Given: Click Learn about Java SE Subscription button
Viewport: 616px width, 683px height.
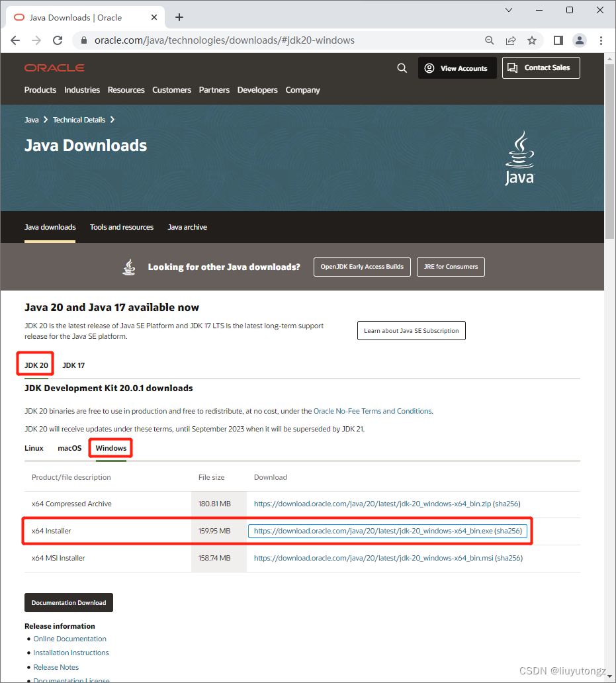Looking at the screenshot, I should coord(412,331).
